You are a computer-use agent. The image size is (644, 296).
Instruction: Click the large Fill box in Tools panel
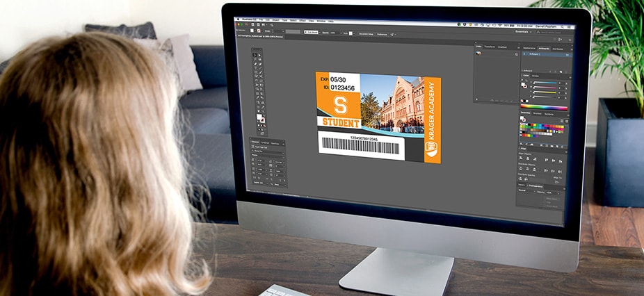[x=259, y=116]
